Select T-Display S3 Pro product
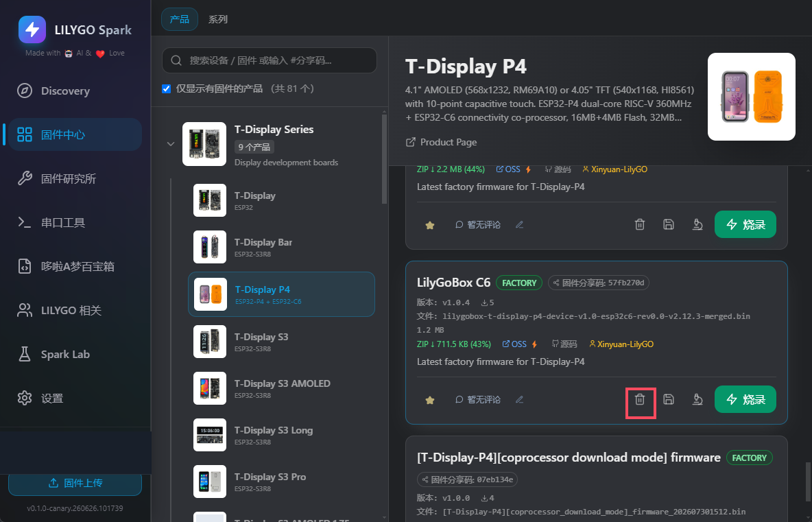Image resolution: width=812 pixels, height=522 pixels. [281, 482]
